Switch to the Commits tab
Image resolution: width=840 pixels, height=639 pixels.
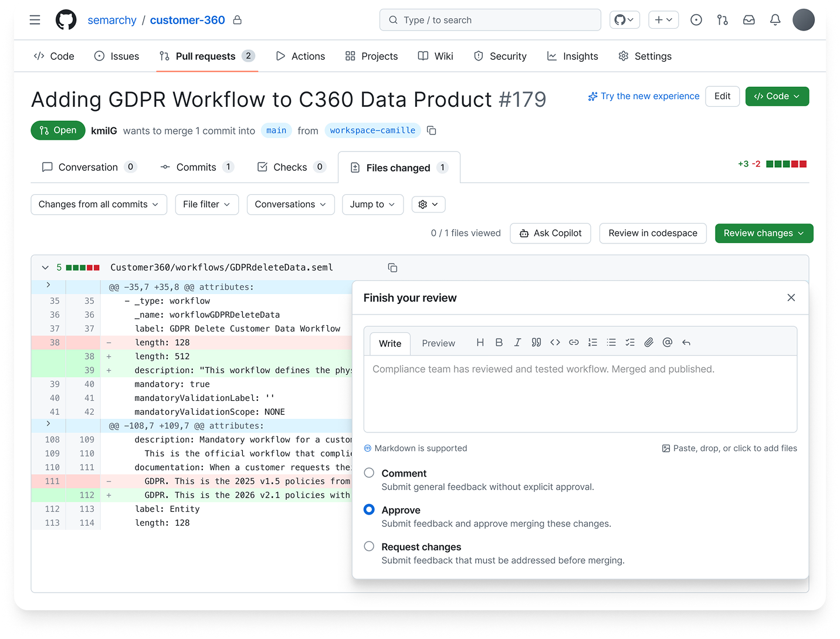click(x=197, y=167)
